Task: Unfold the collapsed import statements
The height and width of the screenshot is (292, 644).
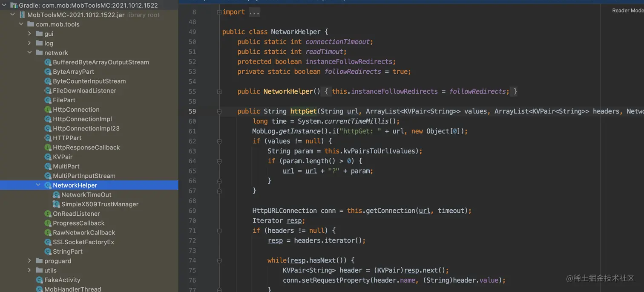Action: (219, 12)
